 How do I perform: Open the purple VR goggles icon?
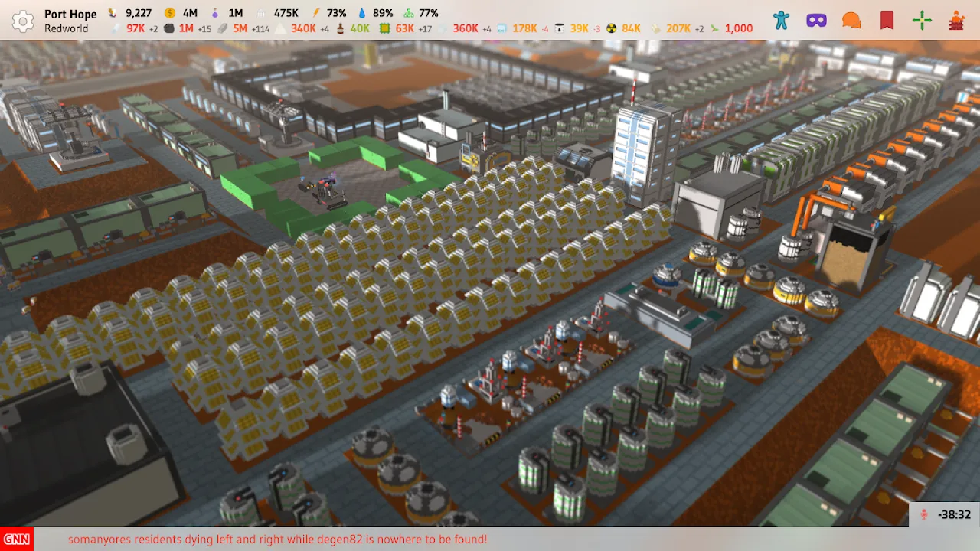tap(816, 21)
